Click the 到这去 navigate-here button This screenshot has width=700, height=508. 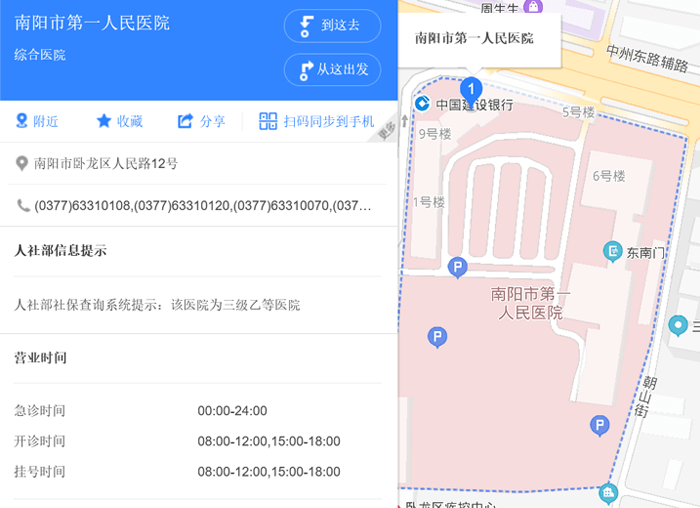tap(332, 26)
